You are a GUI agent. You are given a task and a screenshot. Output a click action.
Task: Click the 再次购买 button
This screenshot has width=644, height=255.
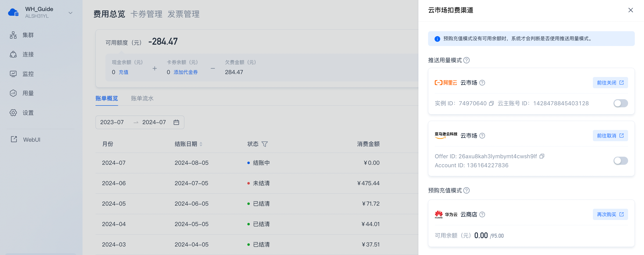(x=610, y=214)
